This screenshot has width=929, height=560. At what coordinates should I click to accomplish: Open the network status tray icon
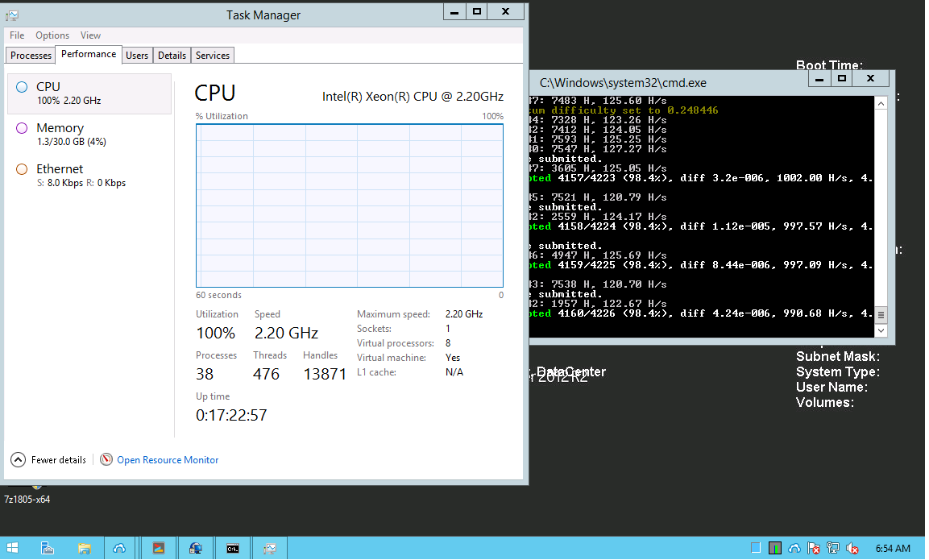(833, 548)
